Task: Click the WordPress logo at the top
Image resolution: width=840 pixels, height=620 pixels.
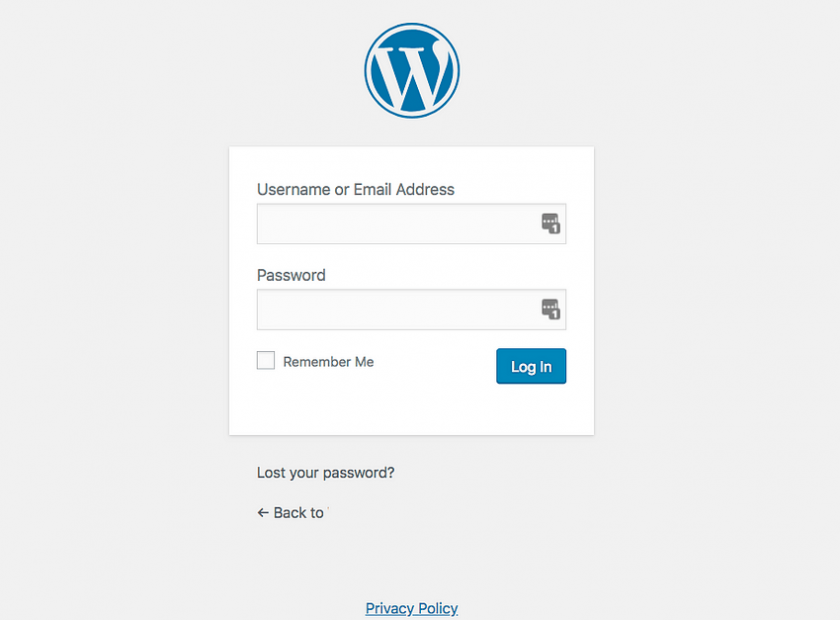Action: click(x=411, y=70)
